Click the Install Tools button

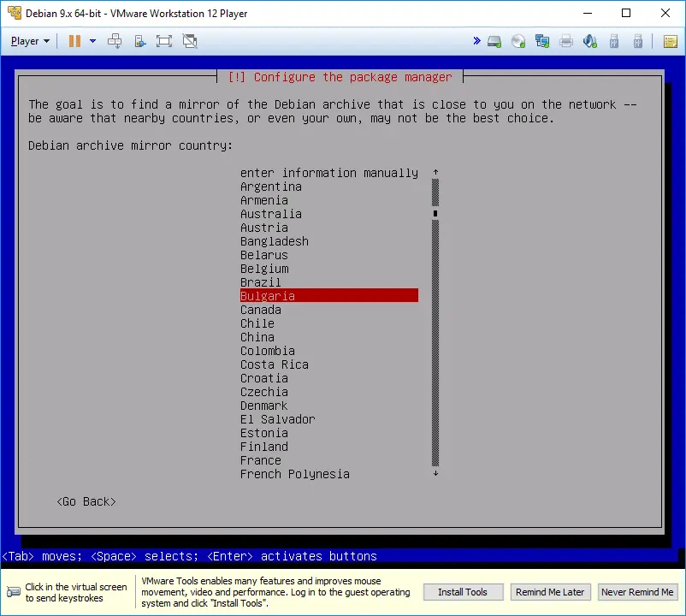coord(463,592)
